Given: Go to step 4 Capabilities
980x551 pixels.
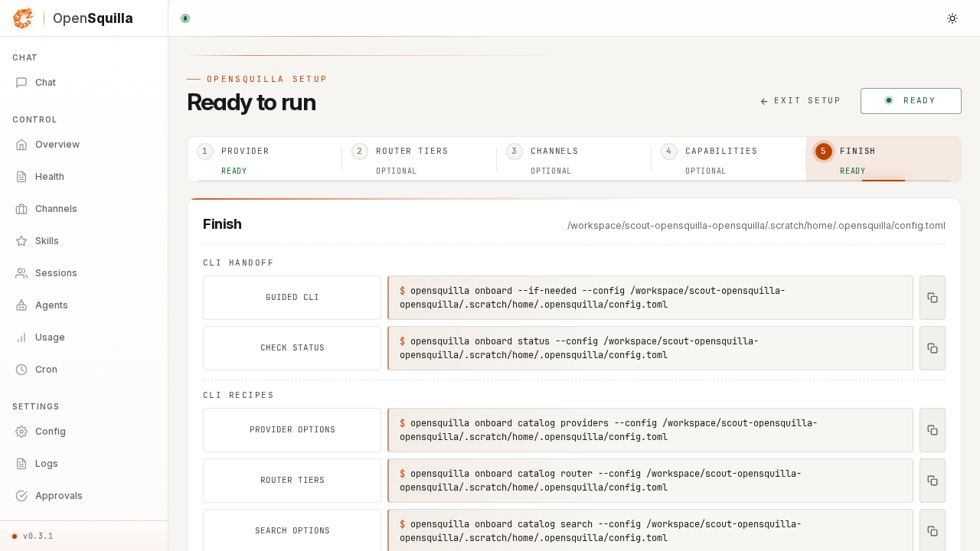Looking at the screenshot, I should coord(729,159).
